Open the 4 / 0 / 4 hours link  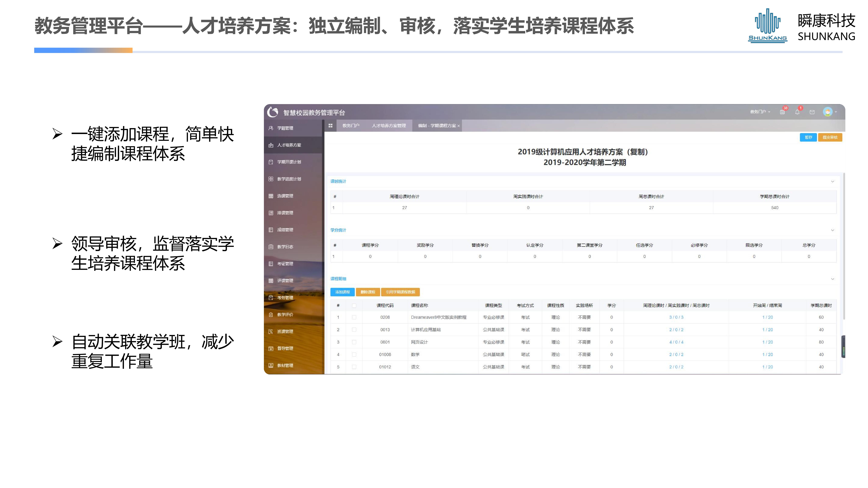pyautogui.click(x=676, y=342)
